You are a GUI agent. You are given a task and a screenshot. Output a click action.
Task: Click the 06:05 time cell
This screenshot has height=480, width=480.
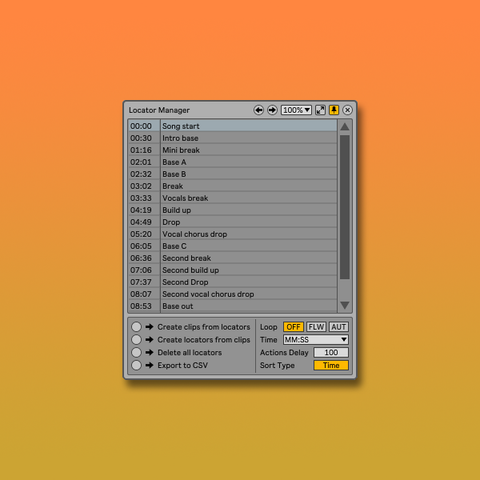(x=144, y=246)
